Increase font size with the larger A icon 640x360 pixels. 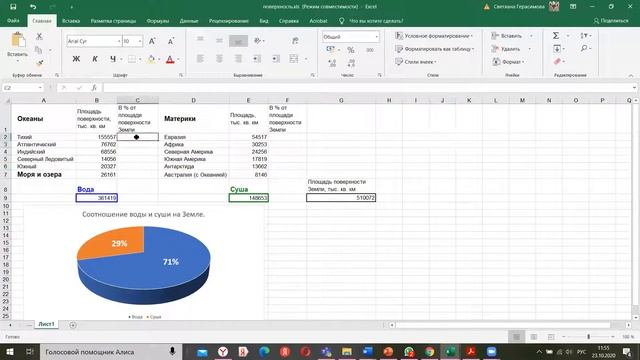pyautogui.click(x=152, y=41)
